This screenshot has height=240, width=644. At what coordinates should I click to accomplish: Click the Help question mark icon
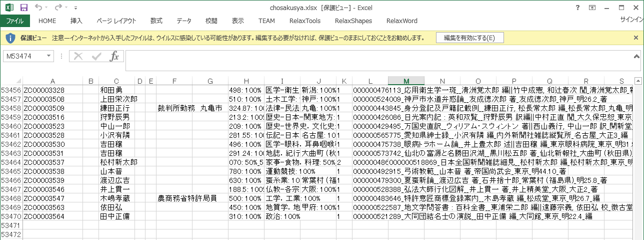(x=578, y=8)
